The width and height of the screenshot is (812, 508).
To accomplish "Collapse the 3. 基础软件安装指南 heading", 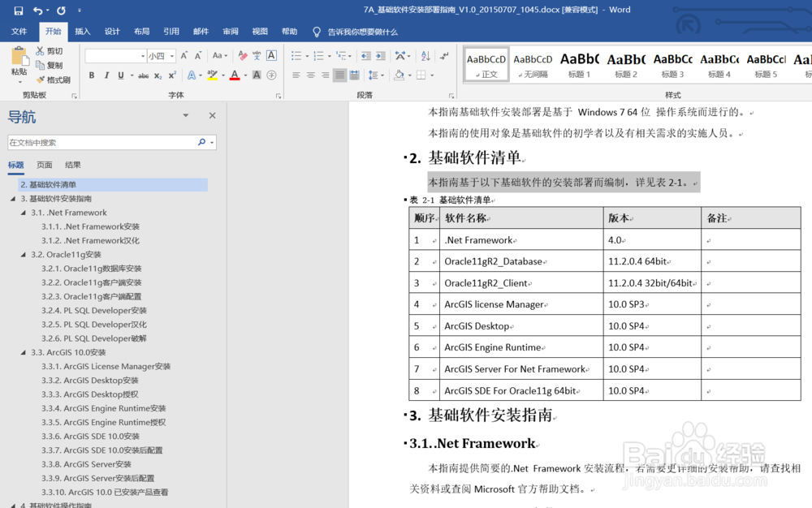I will click(x=13, y=199).
